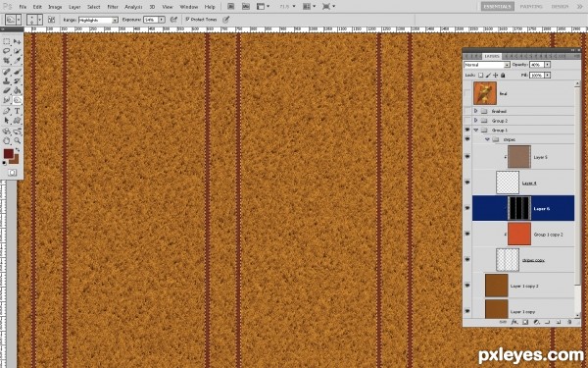This screenshot has height=368, width=588.
Task: Hide the stripes copy layer
Action: coord(467,259)
